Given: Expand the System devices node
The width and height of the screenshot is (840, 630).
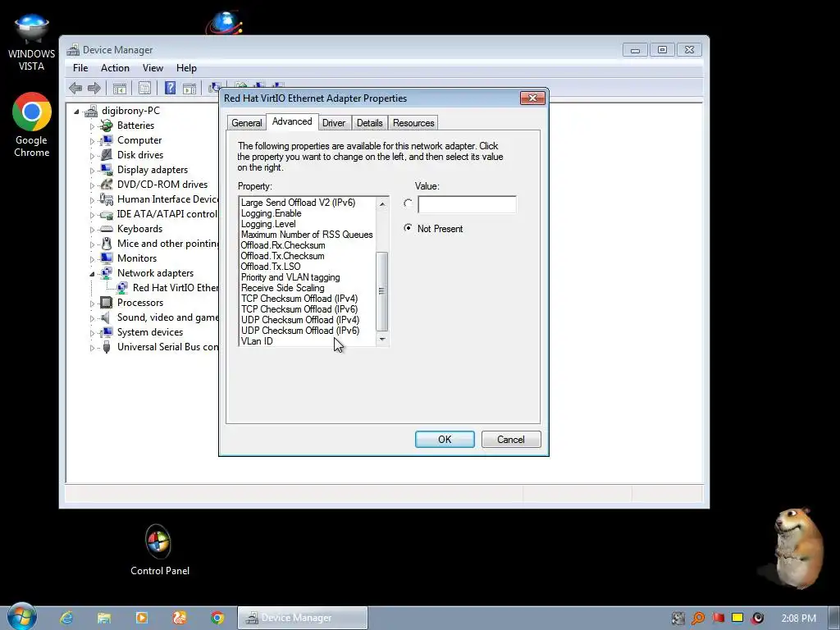Looking at the screenshot, I should (x=92, y=333).
